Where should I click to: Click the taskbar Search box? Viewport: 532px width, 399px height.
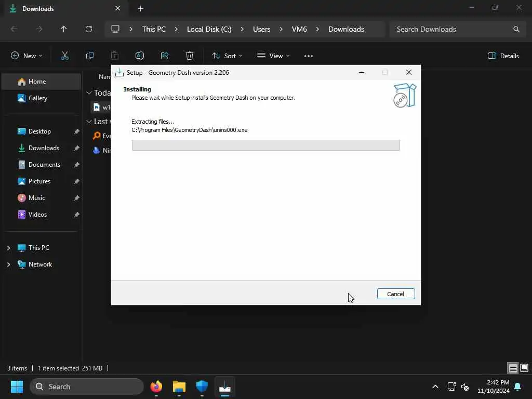[87, 387]
